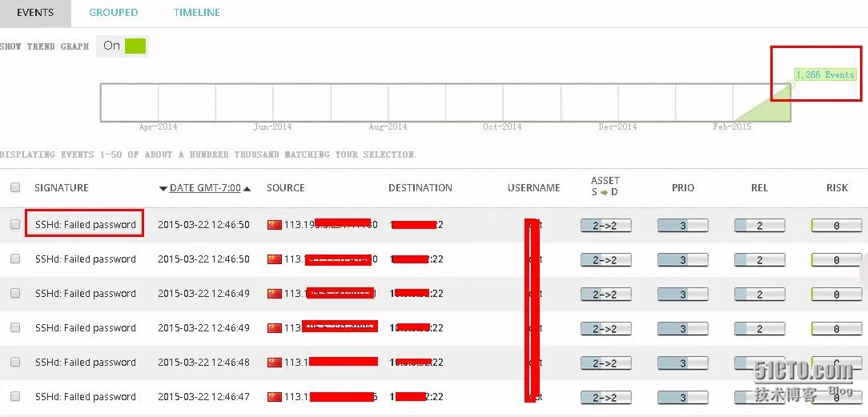Tick the checkbox of the topmost event row
Image resolution: width=868 pixels, height=417 pixels.
tap(15, 224)
